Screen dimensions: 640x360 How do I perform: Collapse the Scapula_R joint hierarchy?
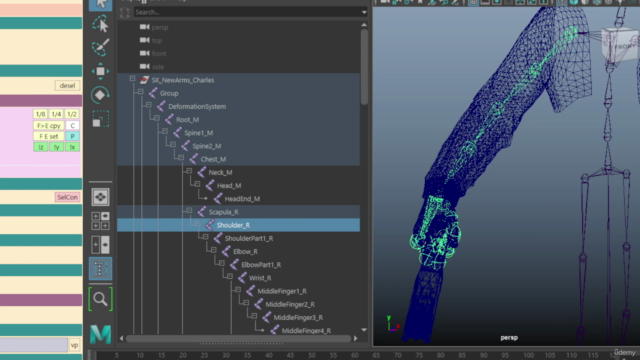pyautogui.click(x=189, y=210)
